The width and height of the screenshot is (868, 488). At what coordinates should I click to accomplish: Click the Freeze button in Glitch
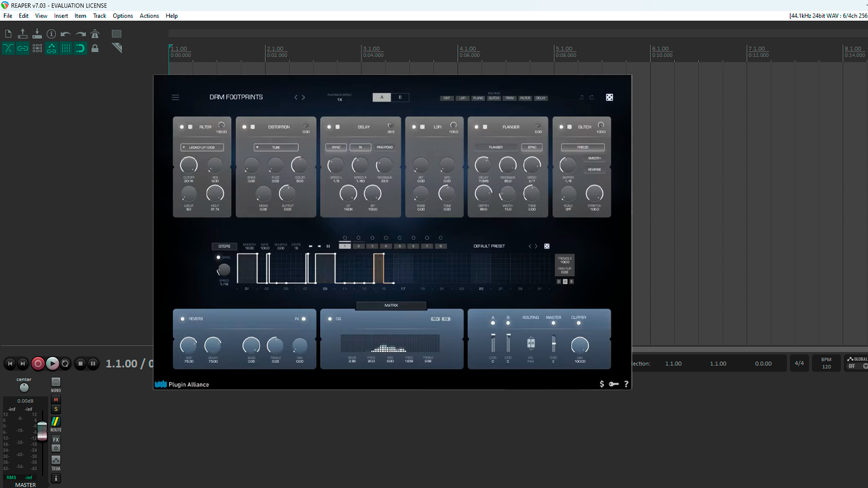[583, 147]
